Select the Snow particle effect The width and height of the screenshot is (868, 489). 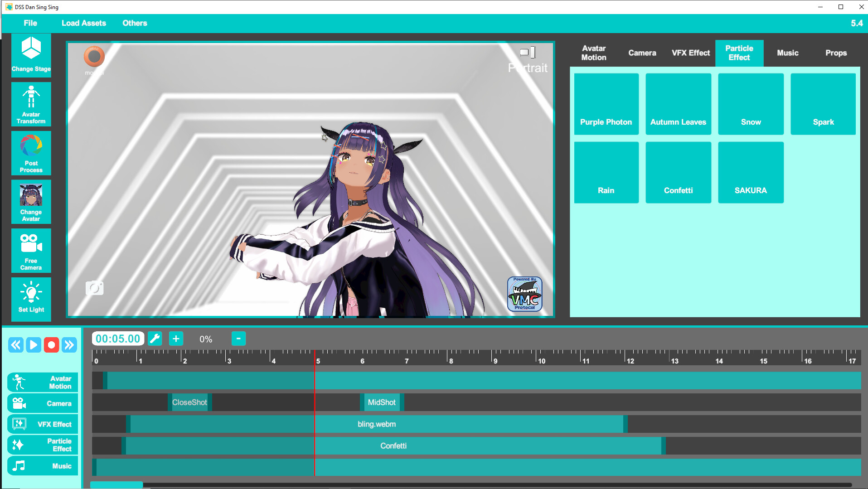(x=750, y=104)
